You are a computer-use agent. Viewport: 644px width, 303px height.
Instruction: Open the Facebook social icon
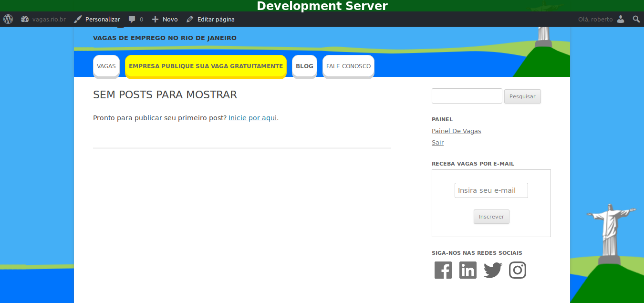tap(443, 270)
